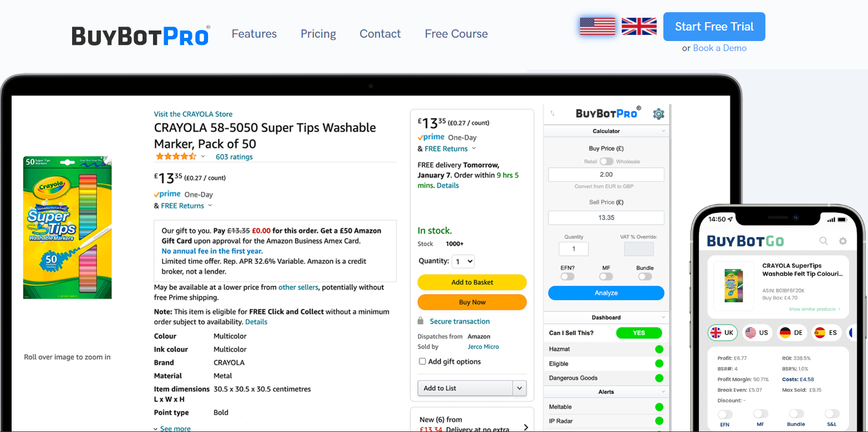This screenshot has width=868, height=432.
Task: Click the Buy Price input field showing 2.00
Action: point(606,174)
